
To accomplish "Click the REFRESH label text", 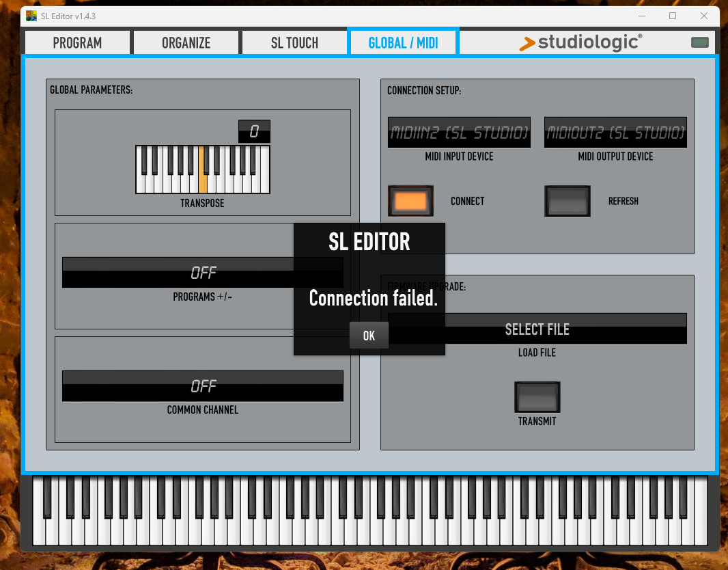I will [623, 201].
